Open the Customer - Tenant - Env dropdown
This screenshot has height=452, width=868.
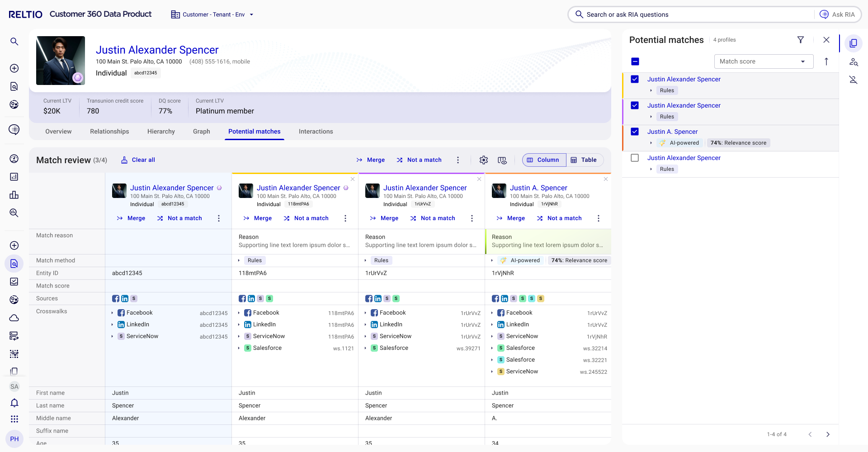212,14
